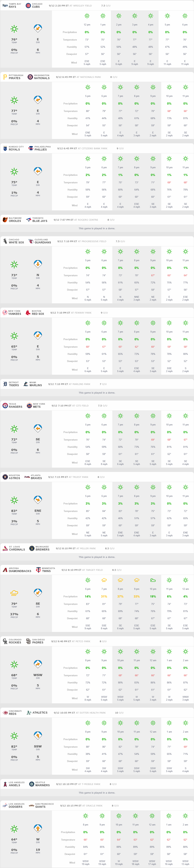Click the Colorado Rockies logo
Screen dimensions: 194x868
pyautogui.click(x=5, y=642)
